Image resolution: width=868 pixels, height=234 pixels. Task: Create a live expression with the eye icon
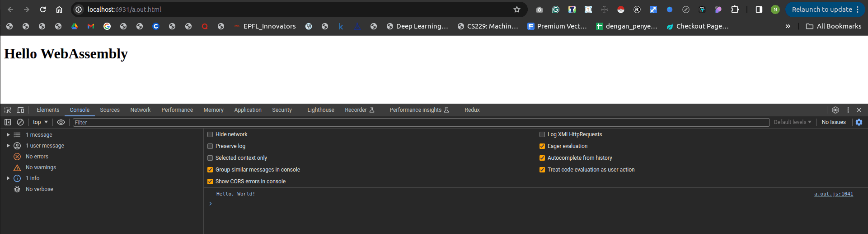[61, 122]
